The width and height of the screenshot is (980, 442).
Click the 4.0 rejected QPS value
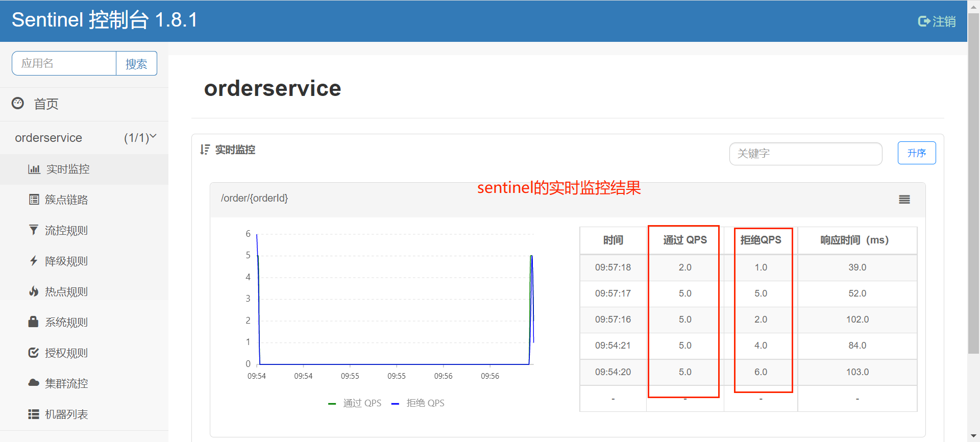click(761, 346)
